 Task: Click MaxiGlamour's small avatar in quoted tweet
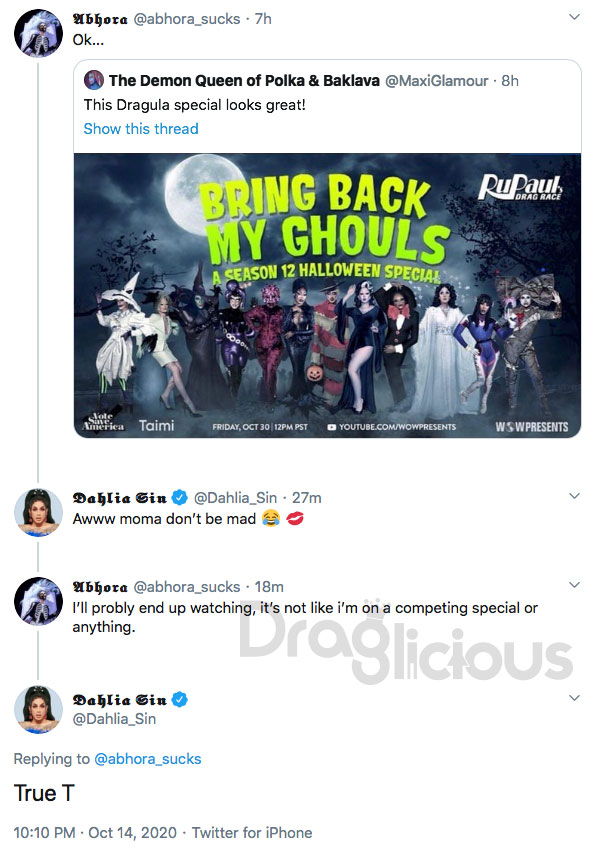pos(94,80)
